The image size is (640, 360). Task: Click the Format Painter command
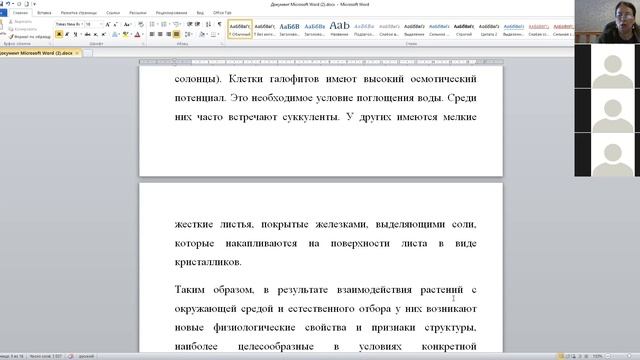click(30, 36)
